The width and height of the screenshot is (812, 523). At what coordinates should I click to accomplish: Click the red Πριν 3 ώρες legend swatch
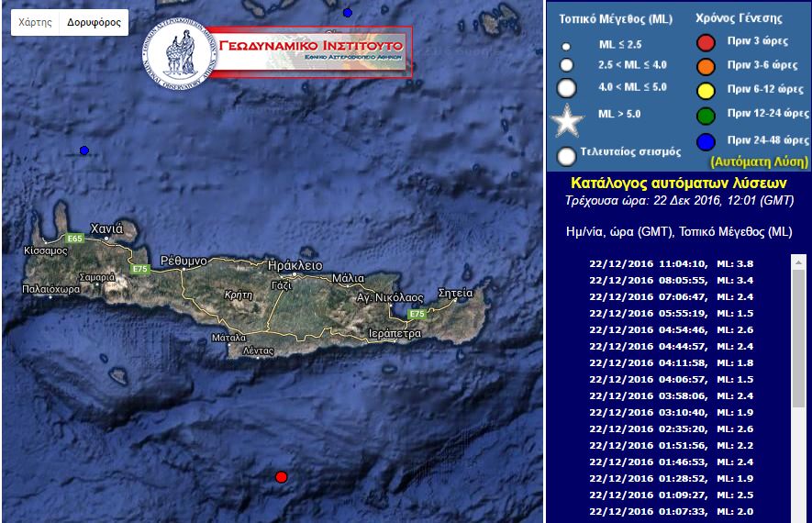coord(706,42)
